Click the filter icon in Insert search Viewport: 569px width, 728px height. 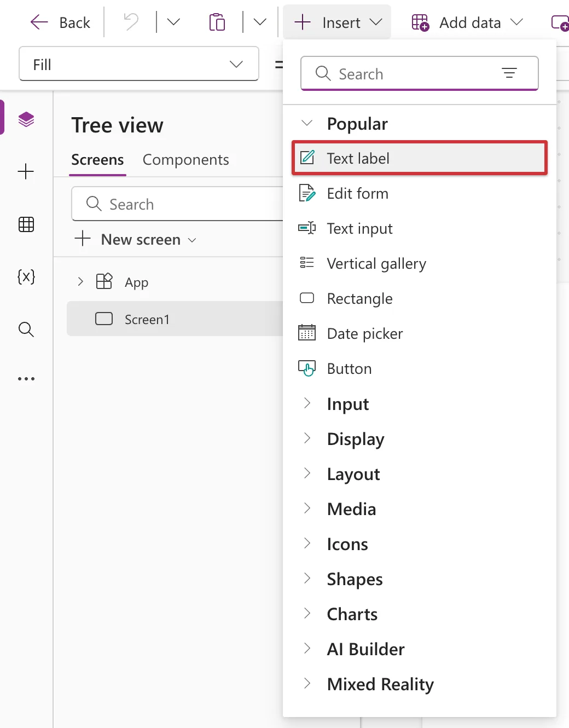(509, 73)
